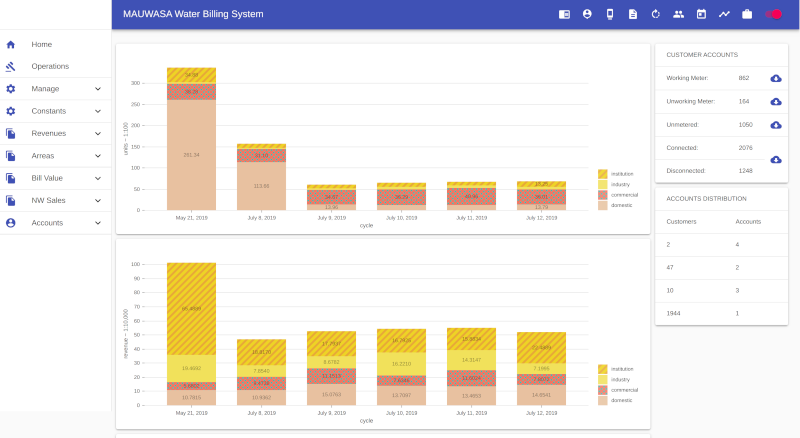Click the May 21, 2019 domestic units bar
Viewport: 800px width, 438px height.
(x=191, y=155)
